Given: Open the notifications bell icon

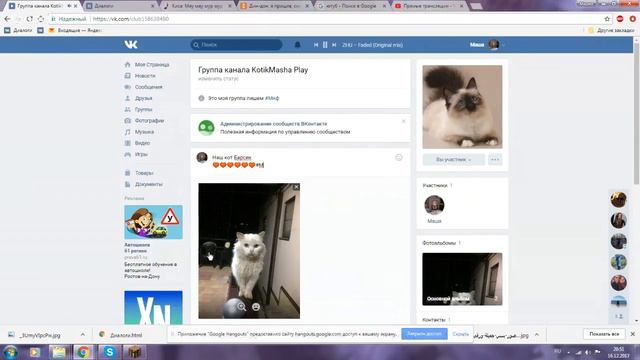Looking at the screenshot, I should tap(298, 45).
